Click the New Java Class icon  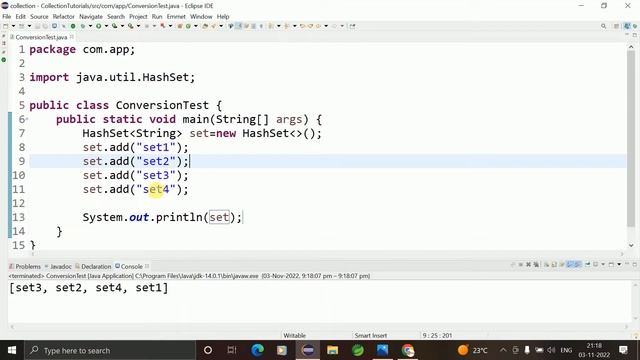[188, 26]
